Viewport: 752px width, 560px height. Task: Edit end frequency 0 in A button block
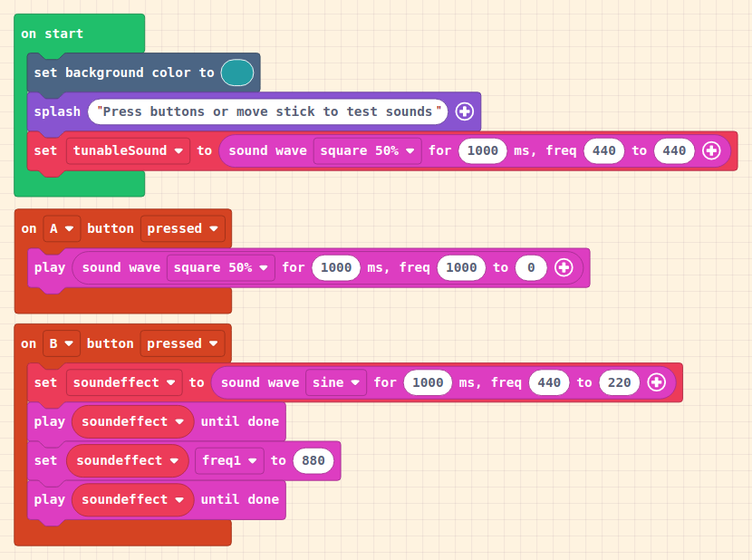click(x=531, y=267)
